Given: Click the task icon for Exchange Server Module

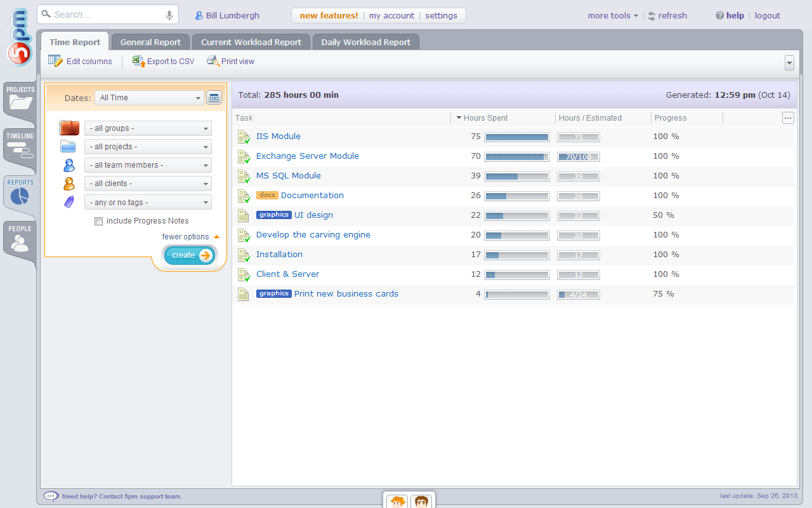Looking at the screenshot, I should click(244, 156).
